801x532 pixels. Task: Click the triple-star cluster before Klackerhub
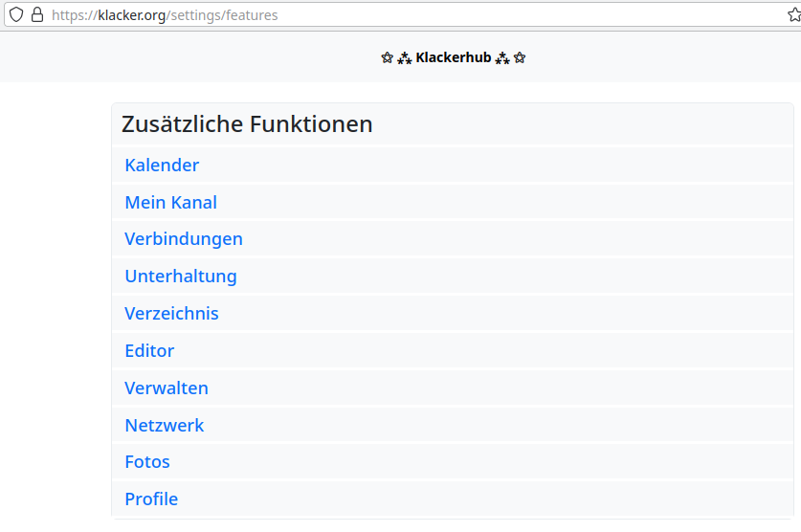(404, 58)
